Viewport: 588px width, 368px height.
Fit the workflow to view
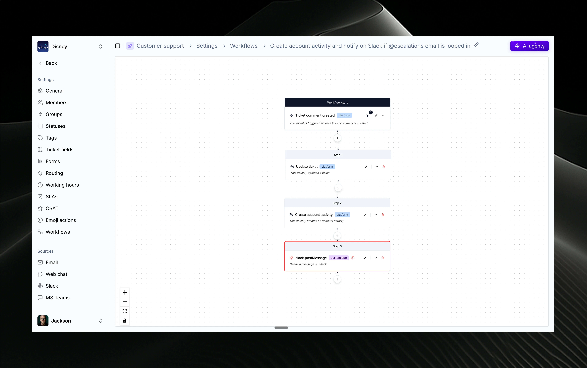125,311
